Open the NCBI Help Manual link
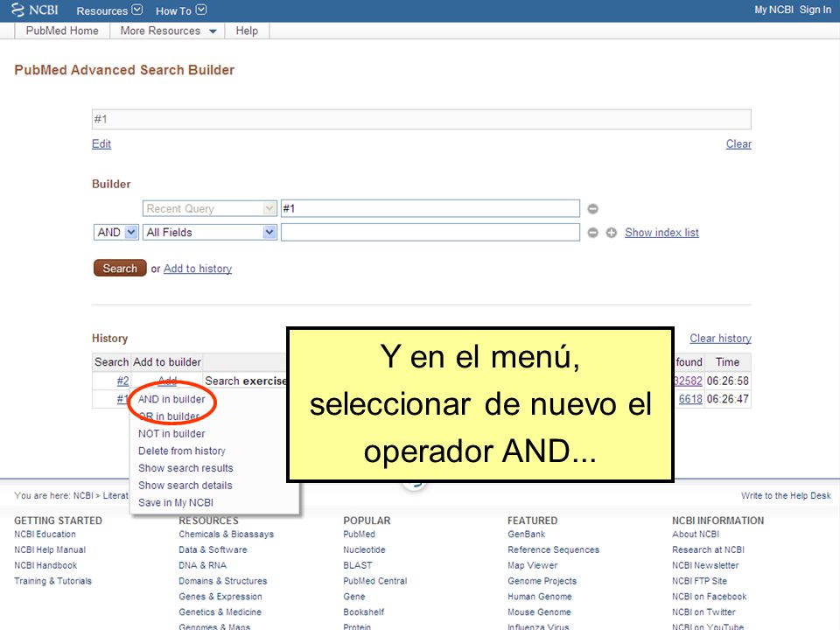This screenshot has height=630, width=840. [50, 549]
